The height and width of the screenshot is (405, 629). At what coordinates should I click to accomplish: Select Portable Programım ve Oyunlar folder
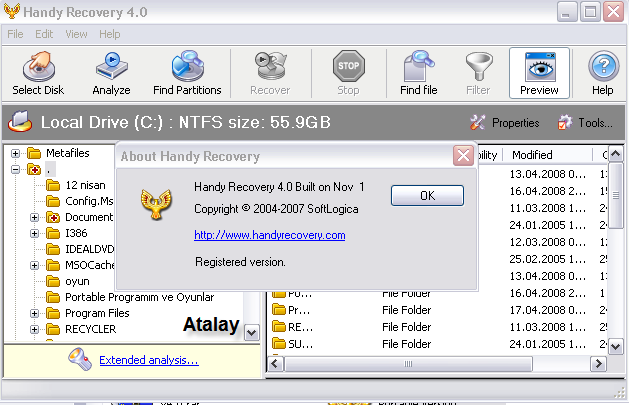[x=140, y=298]
